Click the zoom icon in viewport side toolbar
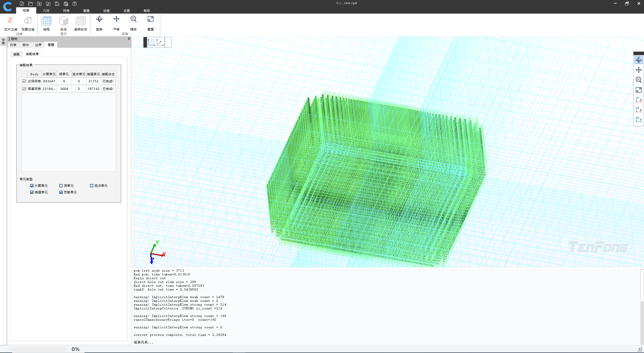 [x=638, y=80]
